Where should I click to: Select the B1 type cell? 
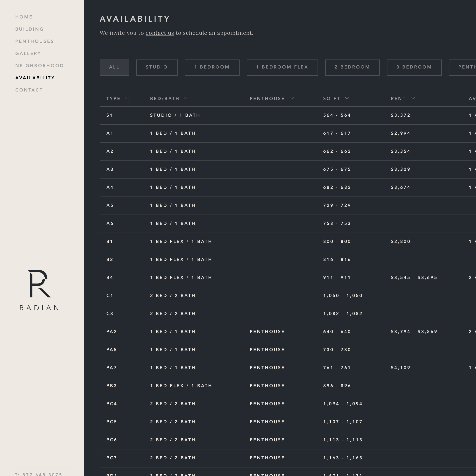110,241
